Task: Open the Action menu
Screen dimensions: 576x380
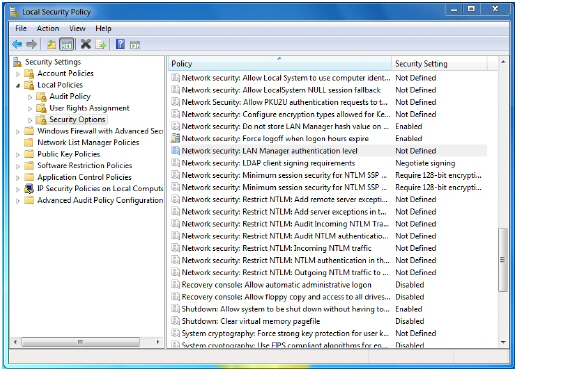Action: 48,28
